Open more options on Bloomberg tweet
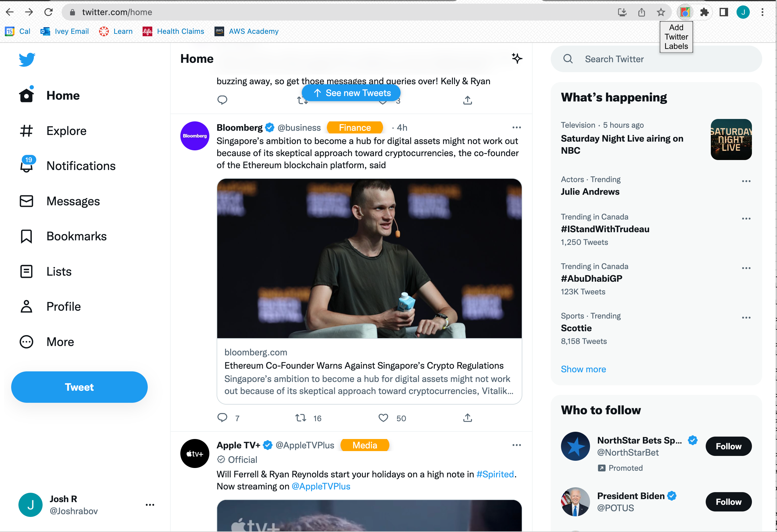This screenshot has width=777, height=532. click(x=517, y=127)
